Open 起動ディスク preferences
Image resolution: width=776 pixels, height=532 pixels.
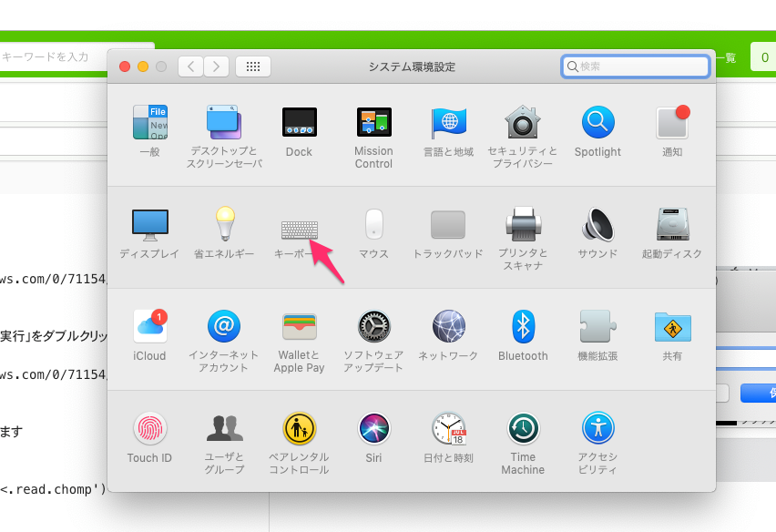(x=672, y=224)
